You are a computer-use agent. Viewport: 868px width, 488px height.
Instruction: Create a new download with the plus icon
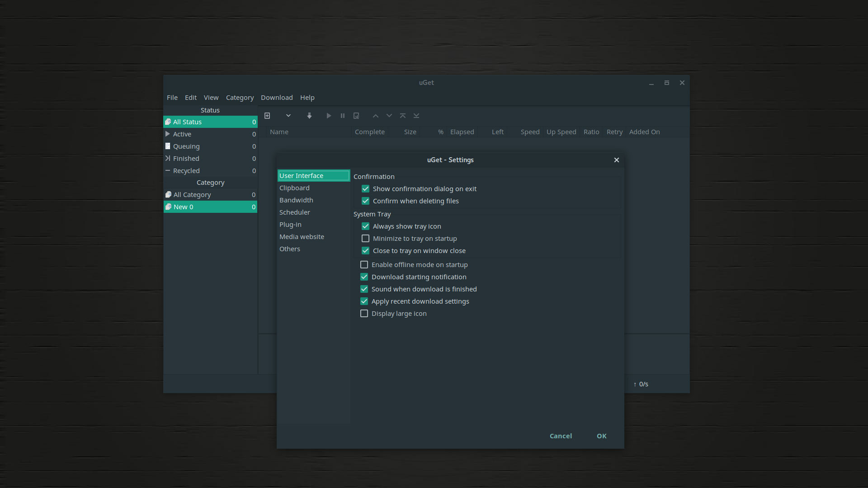tap(267, 116)
